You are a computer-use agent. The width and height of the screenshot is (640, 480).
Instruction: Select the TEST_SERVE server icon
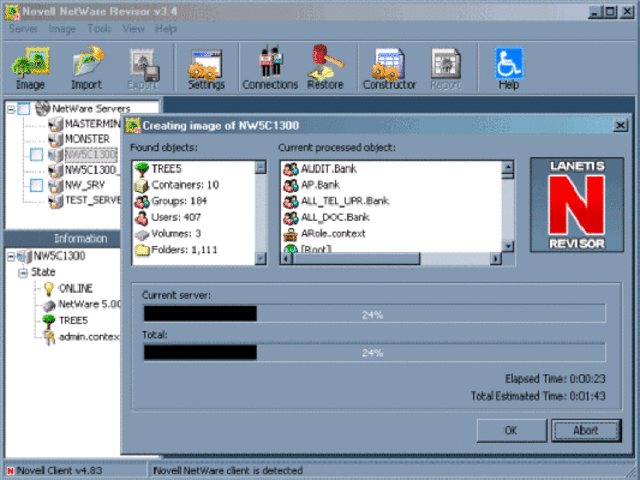(56, 200)
